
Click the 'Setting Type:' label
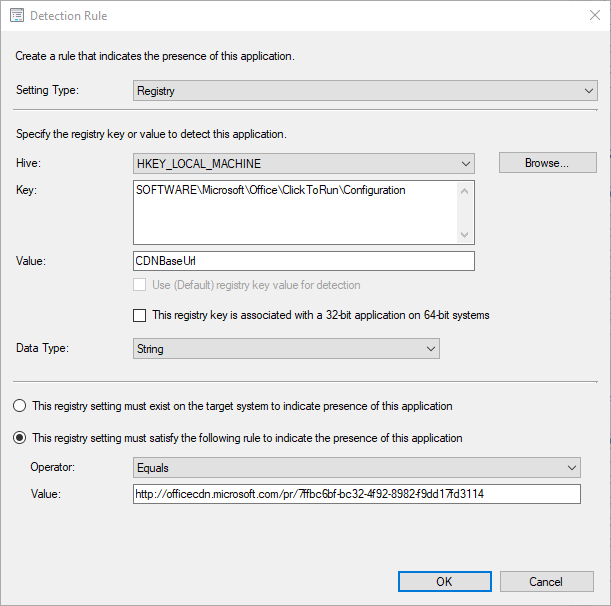[47, 90]
